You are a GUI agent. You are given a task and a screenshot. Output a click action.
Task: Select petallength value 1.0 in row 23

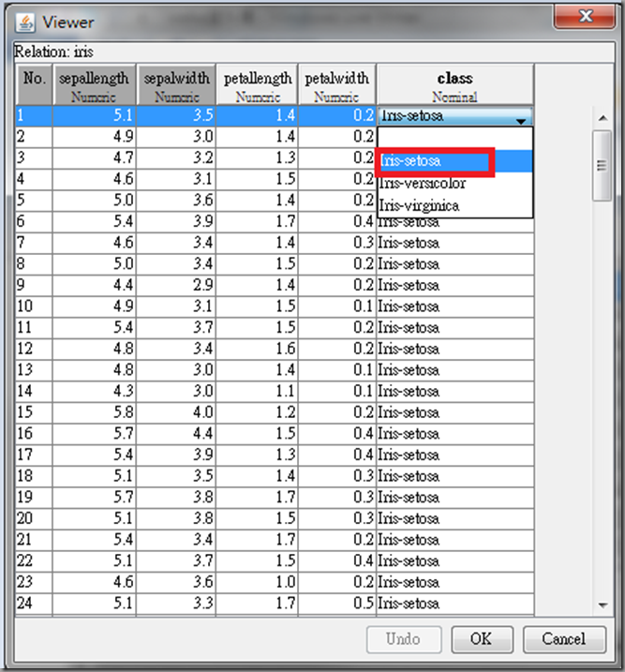tap(257, 582)
